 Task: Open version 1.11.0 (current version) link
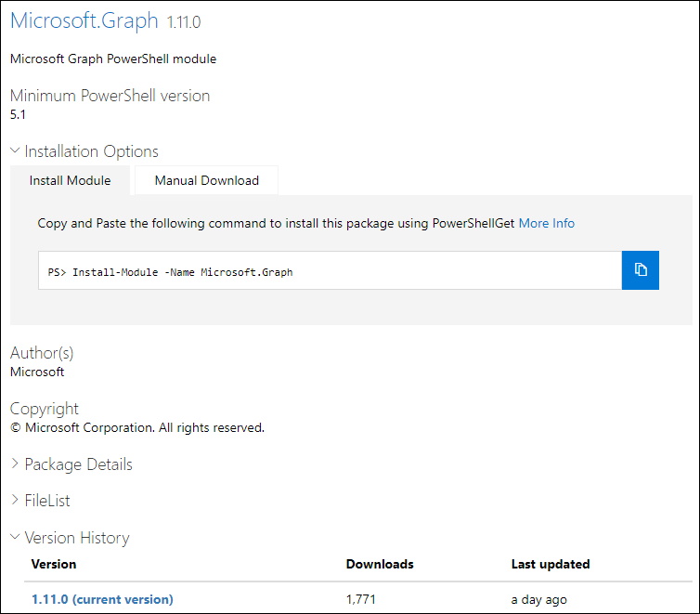coord(102,599)
